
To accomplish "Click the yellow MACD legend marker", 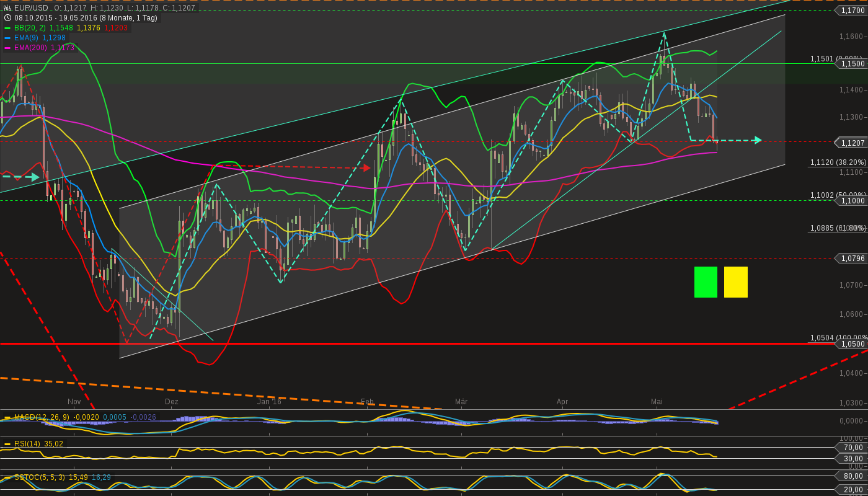I will click(x=7, y=417).
